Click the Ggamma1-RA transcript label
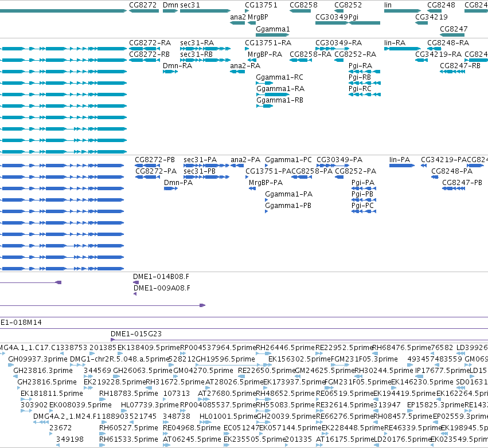Screen dimensions: 488x448 [x=280, y=89]
